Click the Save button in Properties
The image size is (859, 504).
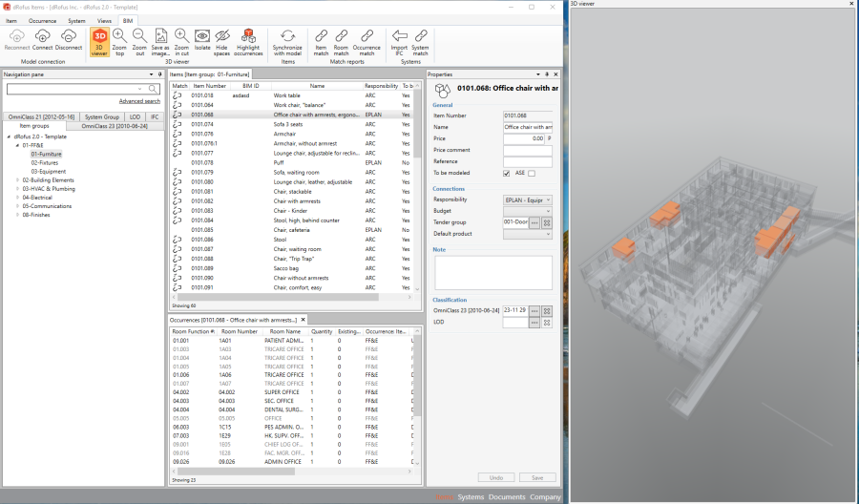(x=537, y=477)
